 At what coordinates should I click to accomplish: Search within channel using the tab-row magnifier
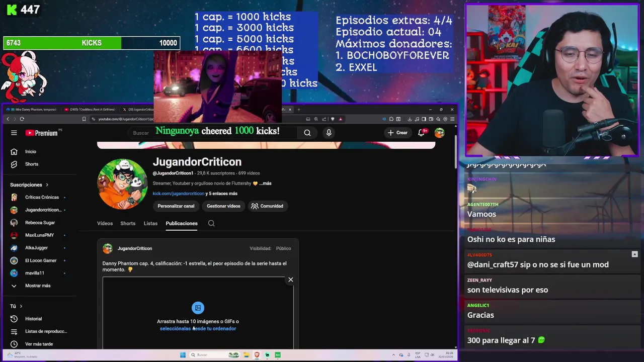coord(211,223)
